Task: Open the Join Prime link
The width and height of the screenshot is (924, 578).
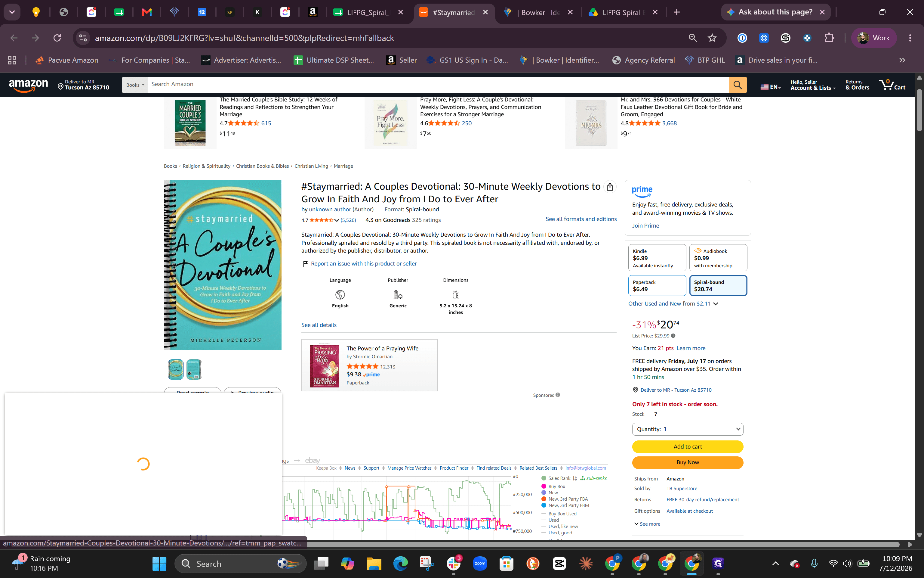Action: (x=645, y=225)
